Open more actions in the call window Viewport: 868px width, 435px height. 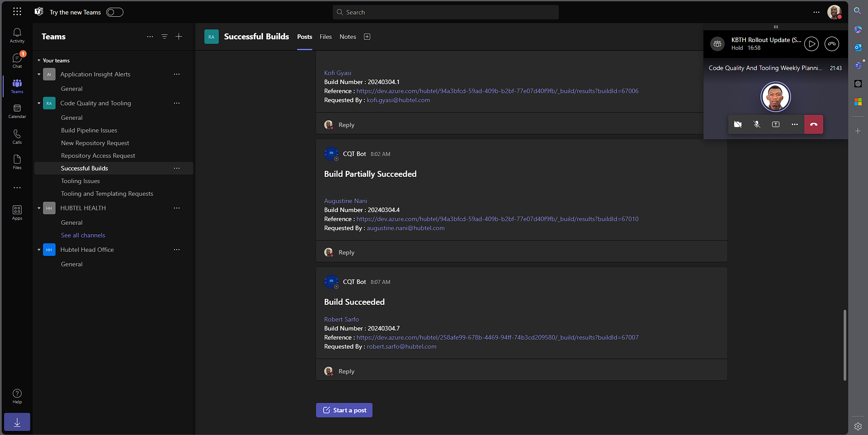pyautogui.click(x=795, y=124)
